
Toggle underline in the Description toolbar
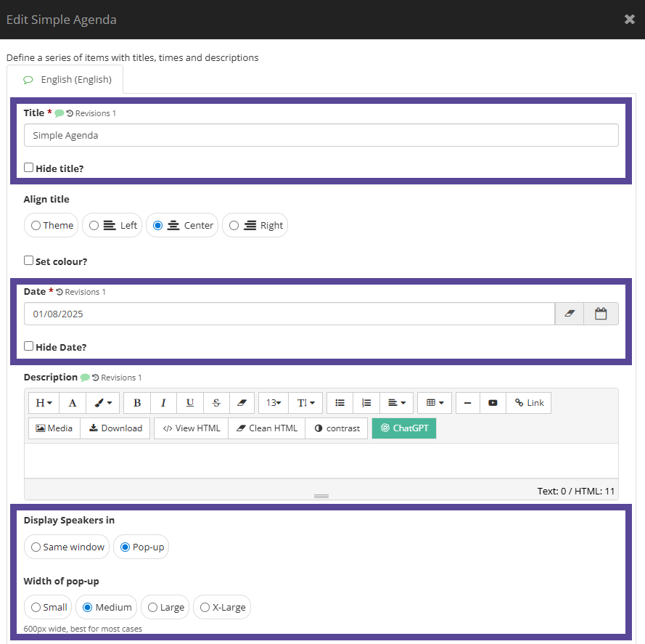(189, 403)
